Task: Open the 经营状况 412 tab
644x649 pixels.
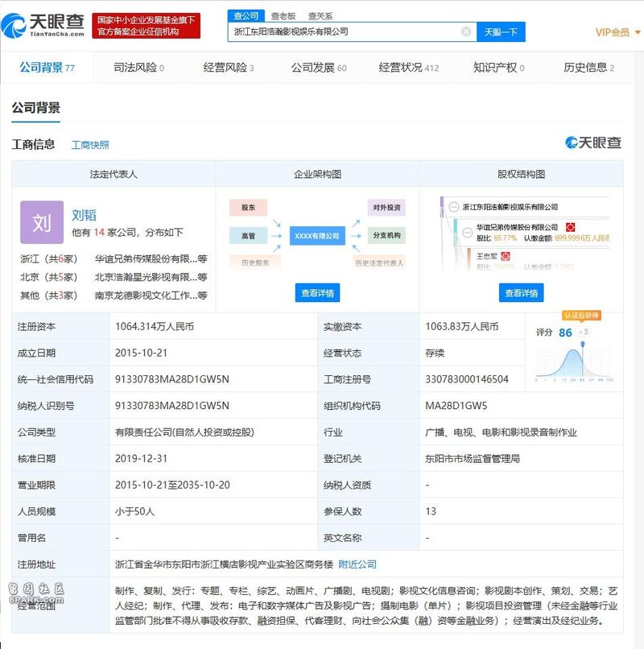Action: (408, 68)
